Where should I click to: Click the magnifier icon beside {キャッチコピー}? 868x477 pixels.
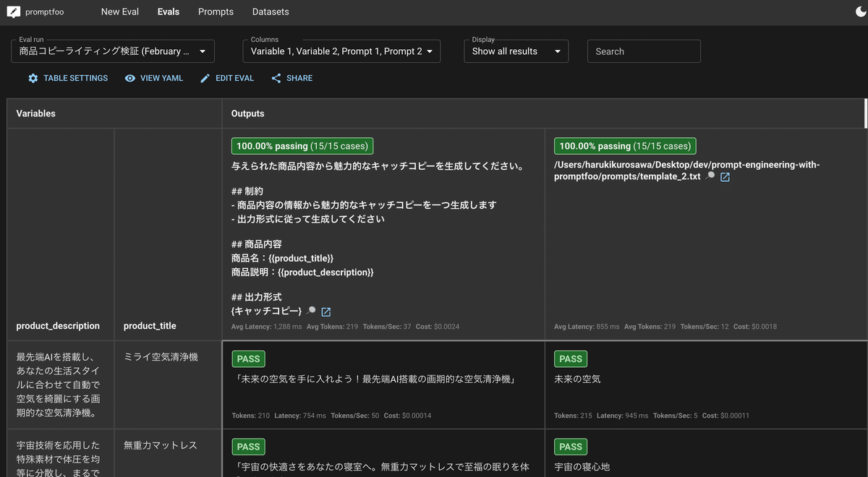pos(312,311)
